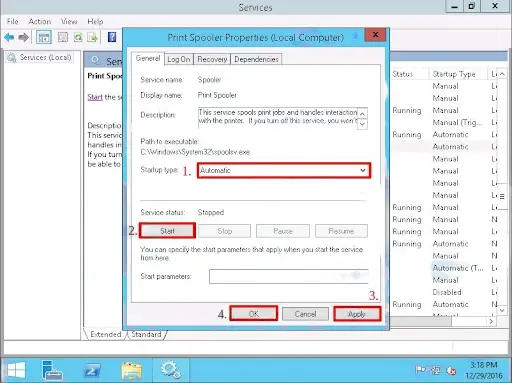The image size is (512, 383).
Task: Open the clock showing 3:18 PM
Action: click(x=483, y=370)
